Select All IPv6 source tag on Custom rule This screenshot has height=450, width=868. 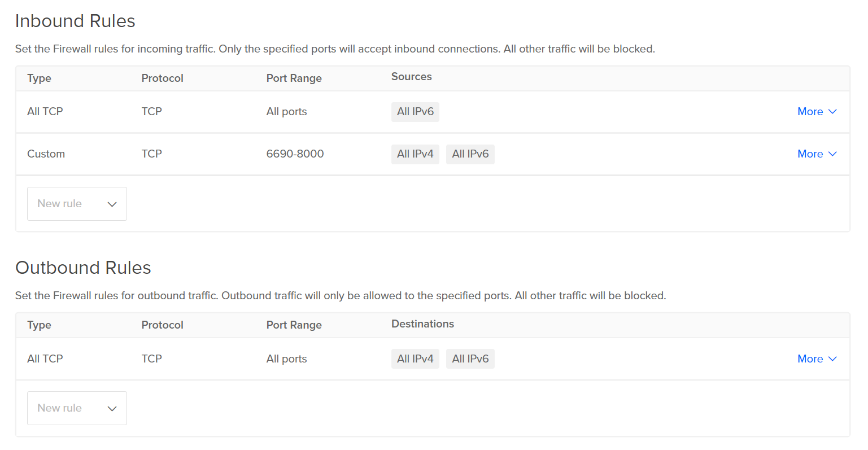(x=470, y=154)
